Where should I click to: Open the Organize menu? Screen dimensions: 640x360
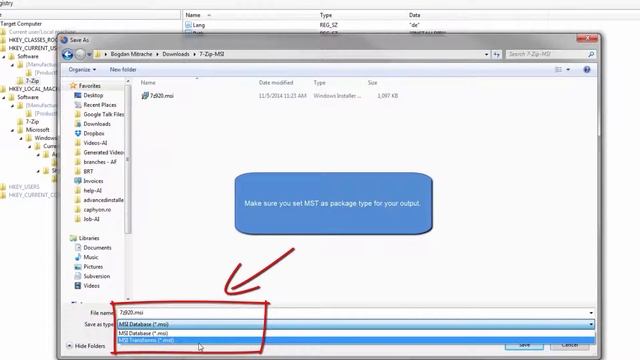(82, 70)
